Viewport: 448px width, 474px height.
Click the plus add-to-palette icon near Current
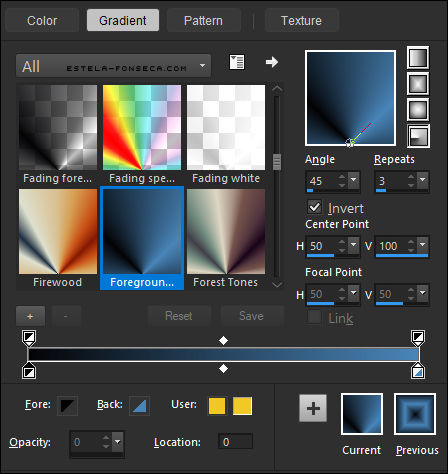point(313,408)
